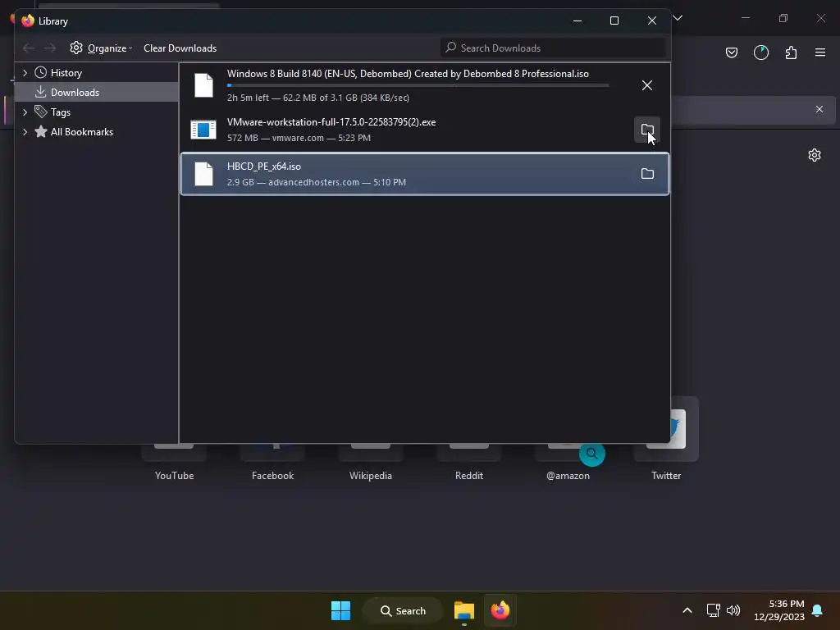Select Tags in the Library sidebar
The image size is (840, 630).
(97, 112)
